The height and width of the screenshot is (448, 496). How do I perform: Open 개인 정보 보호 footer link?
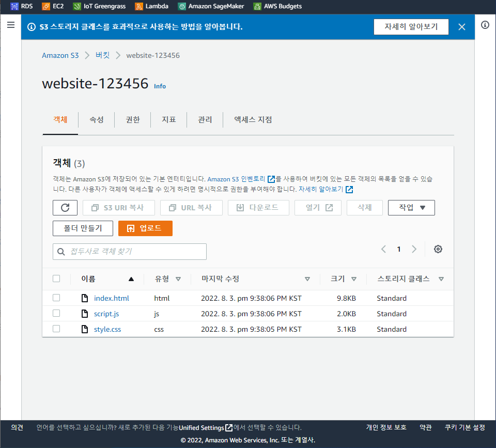coord(386,427)
